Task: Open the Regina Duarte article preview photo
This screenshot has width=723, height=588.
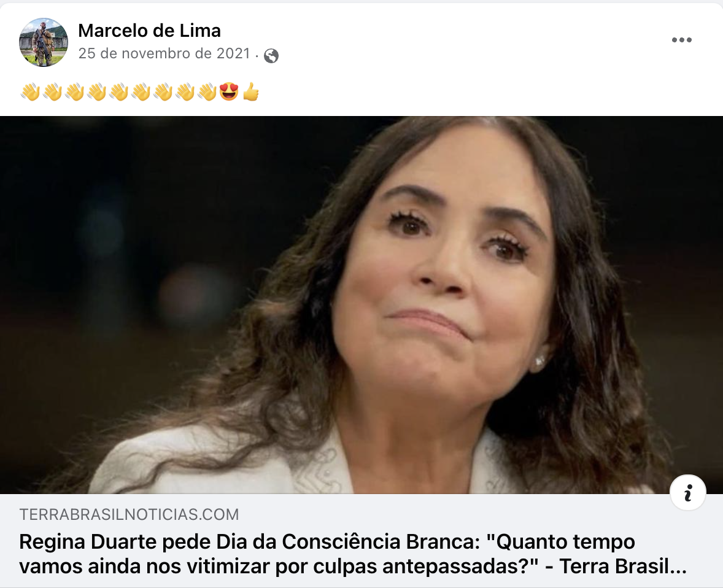Action: pyautogui.click(x=361, y=305)
